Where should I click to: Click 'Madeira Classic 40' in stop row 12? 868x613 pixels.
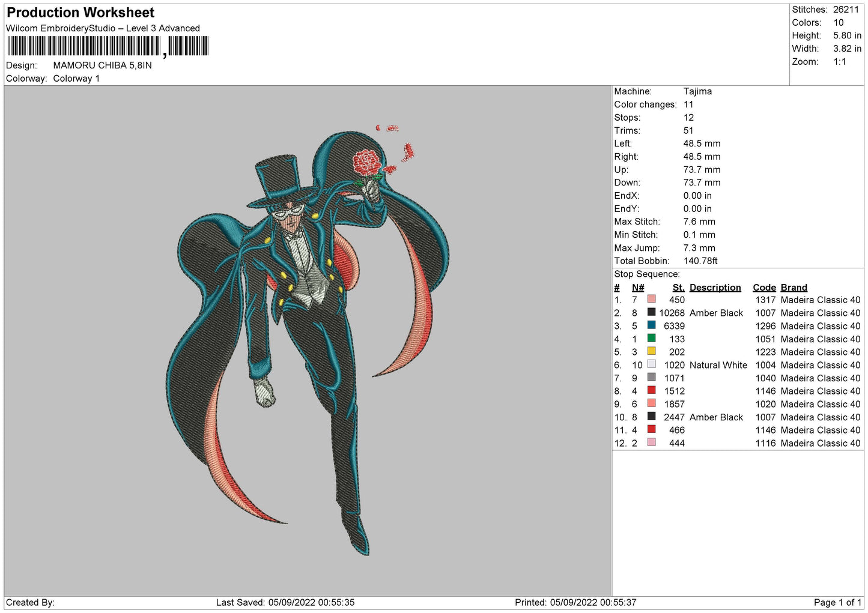pyautogui.click(x=821, y=444)
